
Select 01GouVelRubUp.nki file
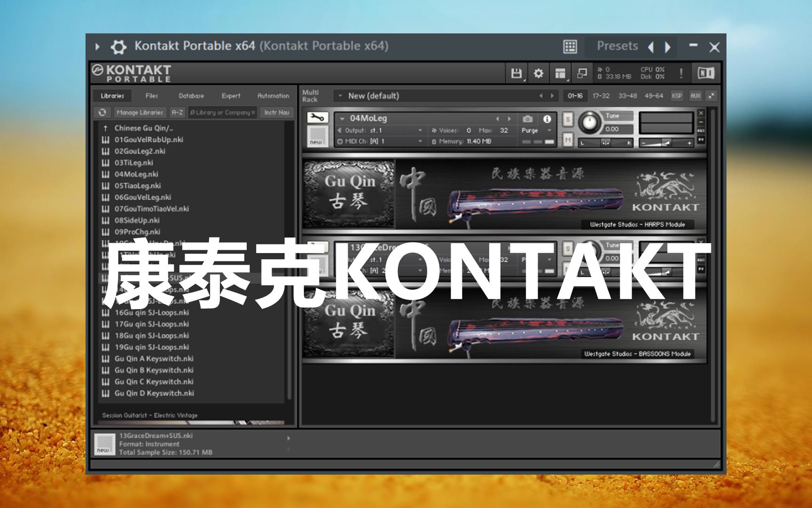148,140
